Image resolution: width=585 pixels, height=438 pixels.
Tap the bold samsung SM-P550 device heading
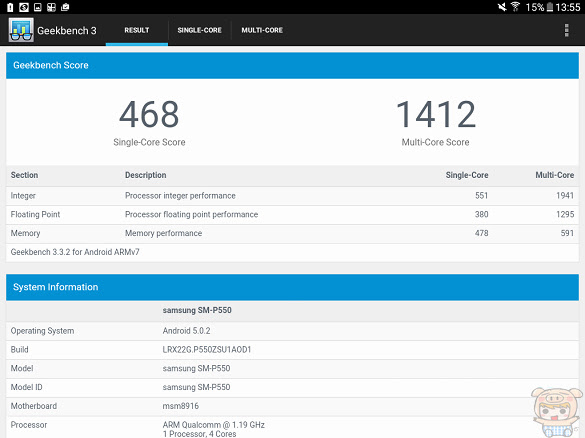(197, 310)
